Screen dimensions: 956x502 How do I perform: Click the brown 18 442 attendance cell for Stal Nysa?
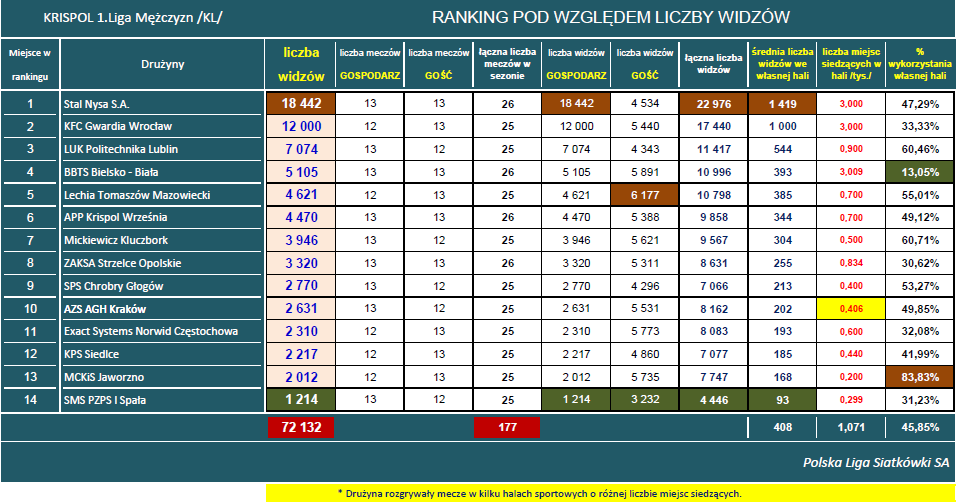click(x=301, y=104)
